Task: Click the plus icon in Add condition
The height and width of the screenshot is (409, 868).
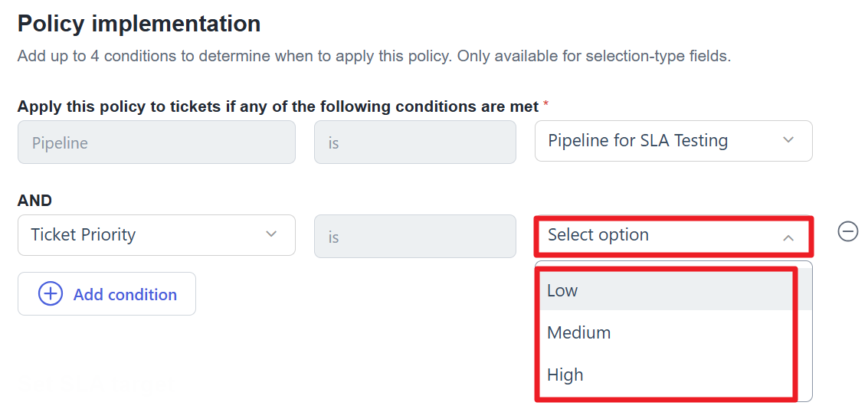Action: [50, 294]
